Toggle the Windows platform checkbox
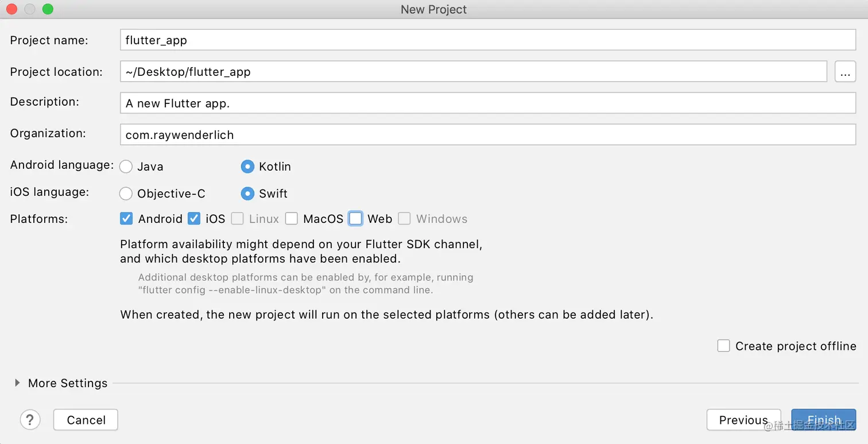 (x=405, y=219)
